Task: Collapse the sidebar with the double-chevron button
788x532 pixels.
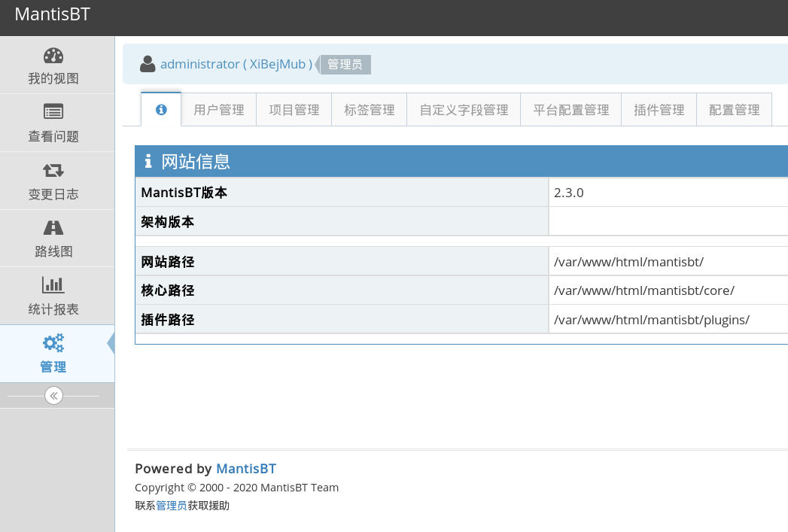Action: pyautogui.click(x=53, y=396)
